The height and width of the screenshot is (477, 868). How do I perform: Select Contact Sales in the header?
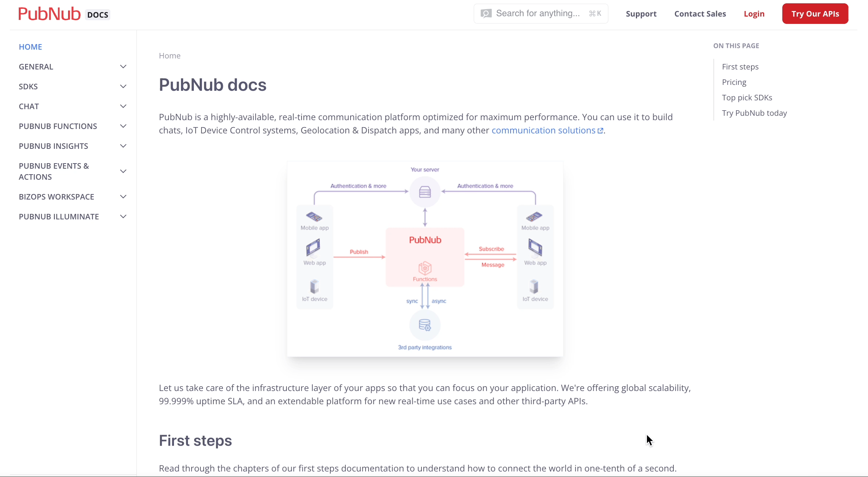[x=700, y=14]
